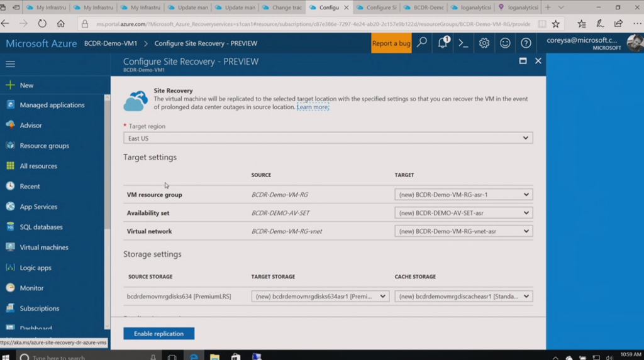The width and height of the screenshot is (644, 360).
Task: Open SQL databases in sidebar
Action: (41, 227)
